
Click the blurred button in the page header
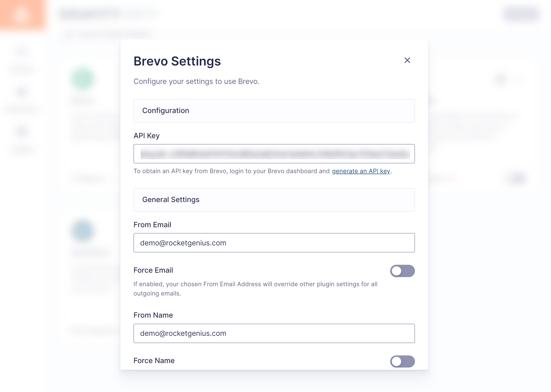coord(521,14)
